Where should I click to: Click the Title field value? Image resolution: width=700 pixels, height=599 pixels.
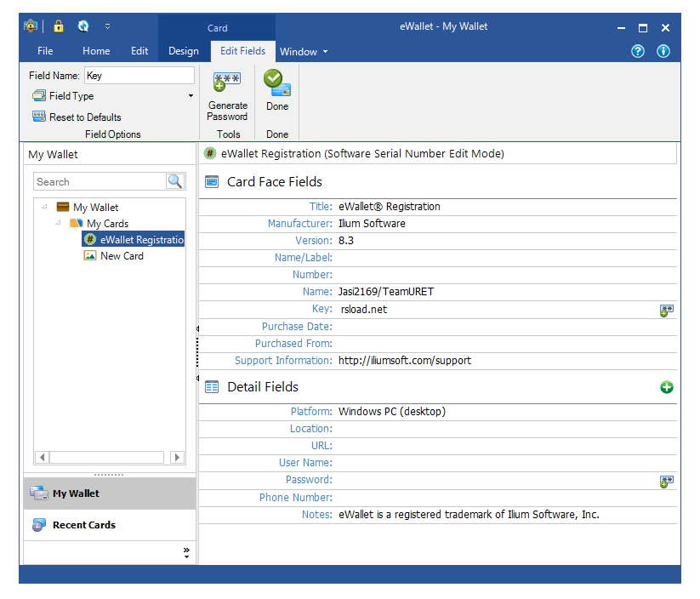tap(390, 207)
